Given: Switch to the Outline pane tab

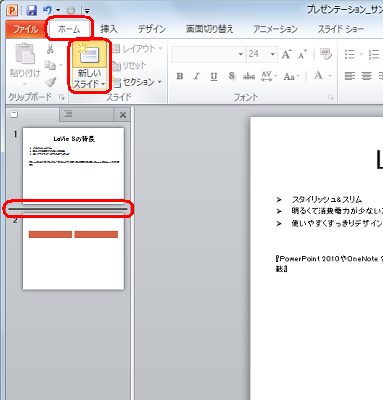Looking at the screenshot, I should click(87, 114).
